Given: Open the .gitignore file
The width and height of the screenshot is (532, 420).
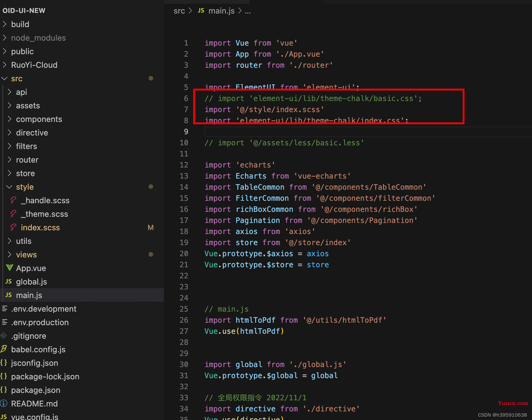Looking at the screenshot, I should (29, 336).
